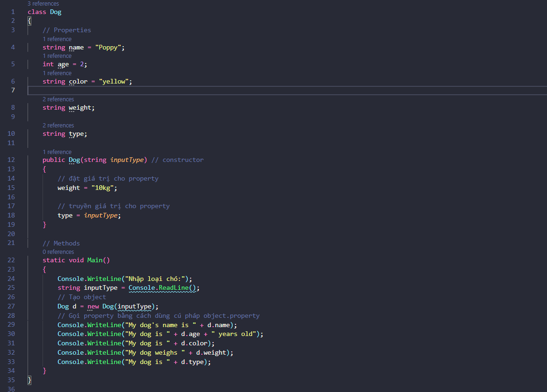Click line number 12 in the gutter

pyautogui.click(x=11, y=160)
